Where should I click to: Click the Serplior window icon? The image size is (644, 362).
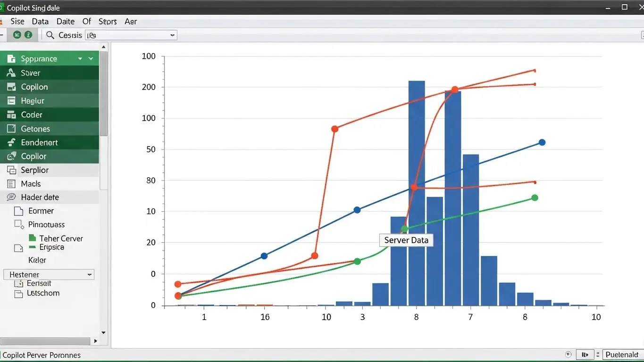[x=11, y=170]
